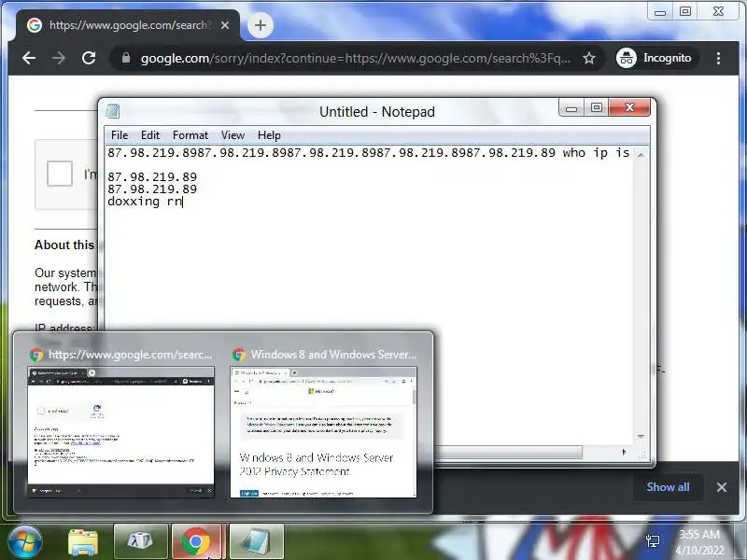Screen dimensions: 747x560
Task: Minimize the Notepad window
Action: [x=571, y=108]
